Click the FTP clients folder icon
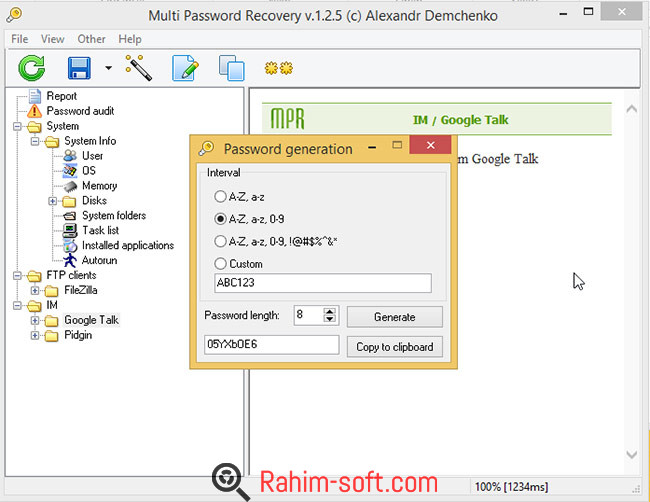The image size is (650, 502). click(x=34, y=276)
